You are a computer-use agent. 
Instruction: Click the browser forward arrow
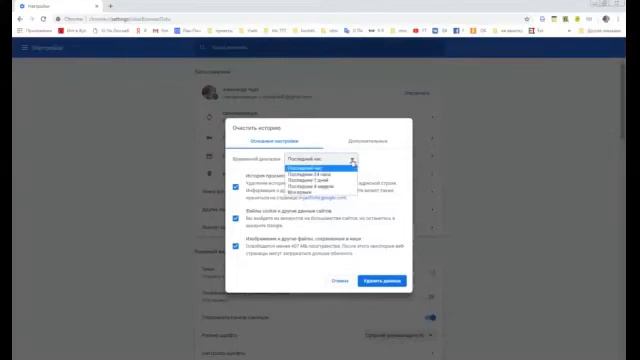pyautogui.click(x=32, y=19)
